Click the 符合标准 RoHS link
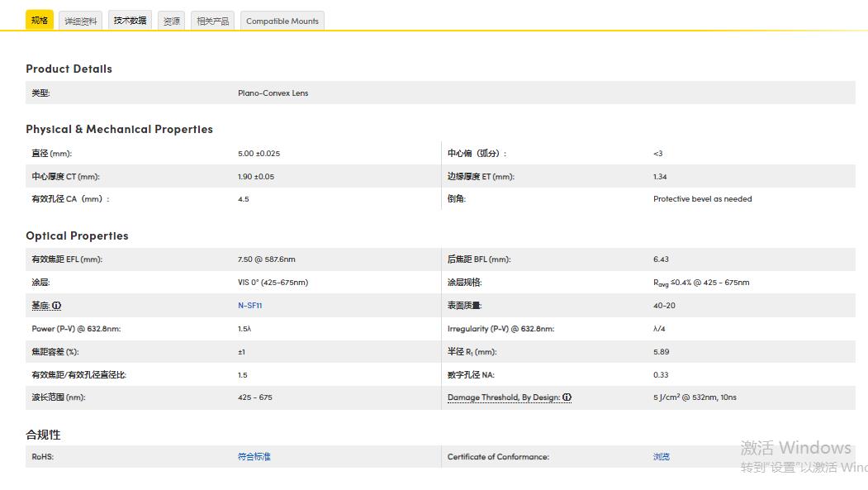868x490 pixels. 254,457
